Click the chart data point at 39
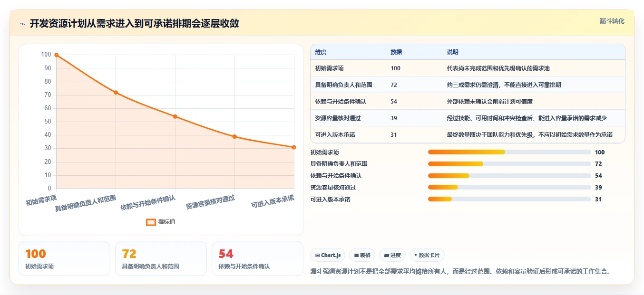The height and width of the screenshot is (295, 644). pyautogui.click(x=234, y=136)
